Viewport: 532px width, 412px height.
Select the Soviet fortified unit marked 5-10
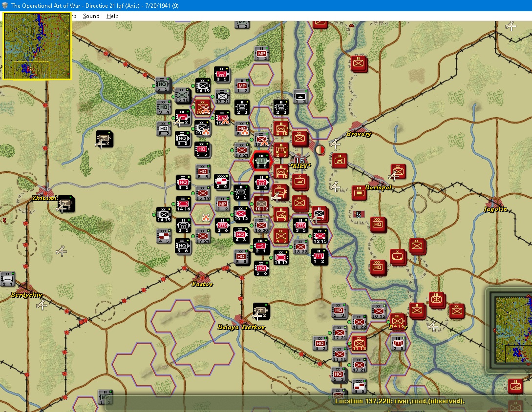281,172
